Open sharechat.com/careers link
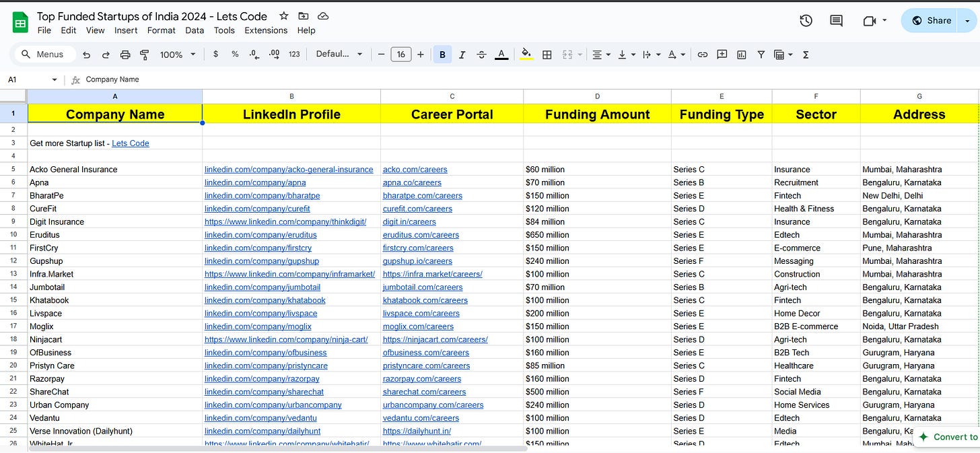Viewport: 980px width, 453px height. [424, 392]
